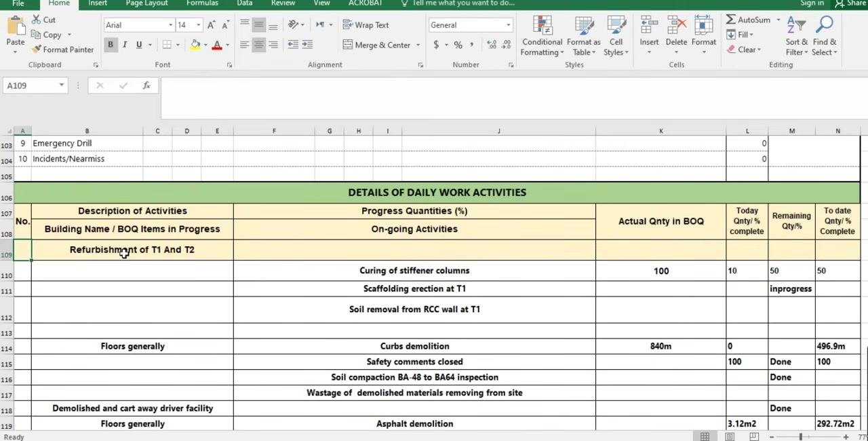
Task: Open Cell Styles gallery
Action: [616, 36]
